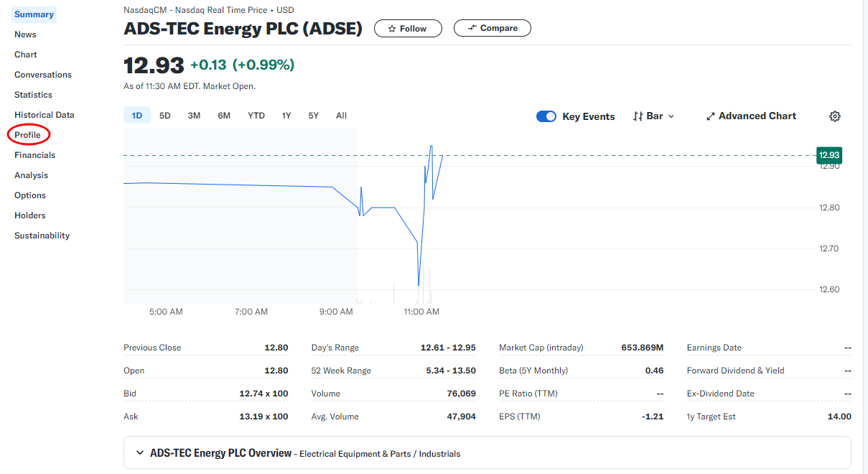Image resolution: width=868 pixels, height=474 pixels.
Task: Open Financials in the sidebar
Action: pos(34,155)
